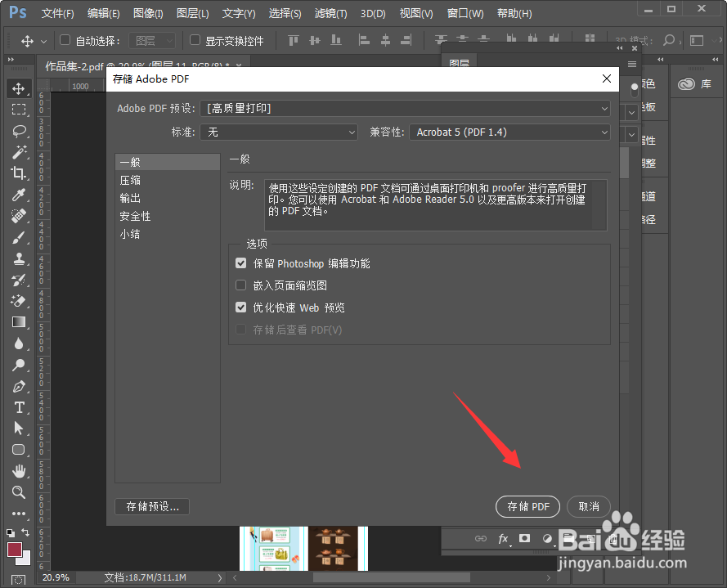Select the Gradient tool

(x=19, y=322)
